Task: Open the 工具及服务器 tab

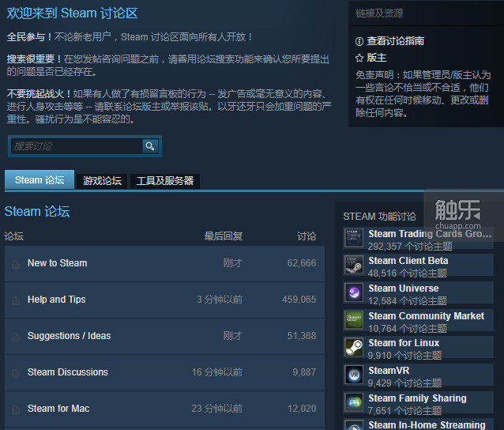Action: click(x=165, y=181)
